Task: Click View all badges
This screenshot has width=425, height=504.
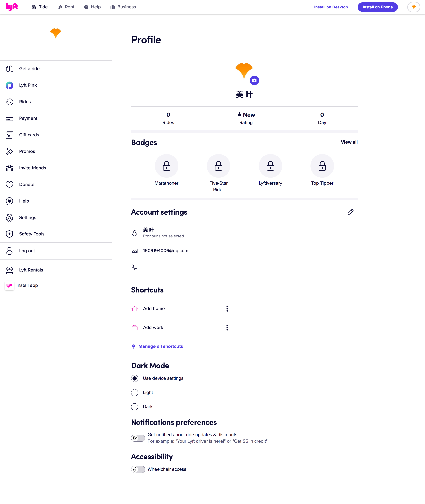Action: click(x=349, y=142)
